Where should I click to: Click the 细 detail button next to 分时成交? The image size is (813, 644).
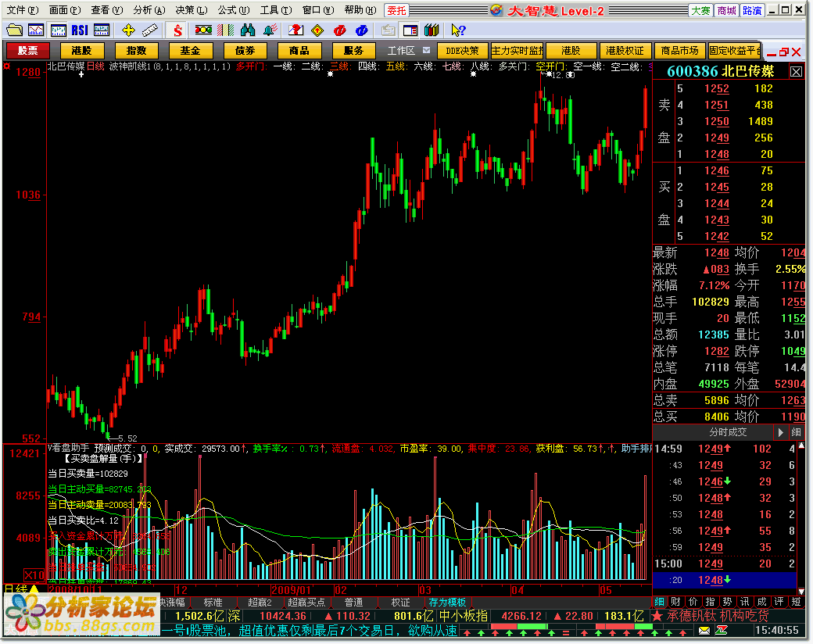[796, 432]
